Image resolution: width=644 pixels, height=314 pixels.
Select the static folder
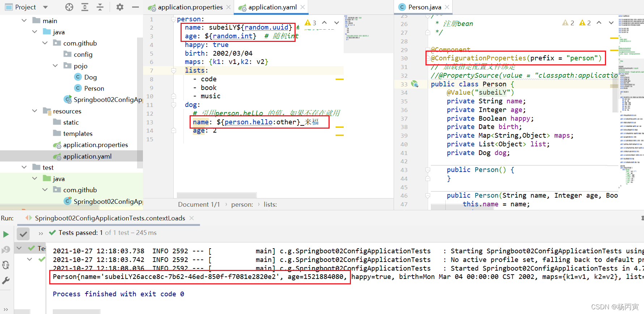point(71,122)
